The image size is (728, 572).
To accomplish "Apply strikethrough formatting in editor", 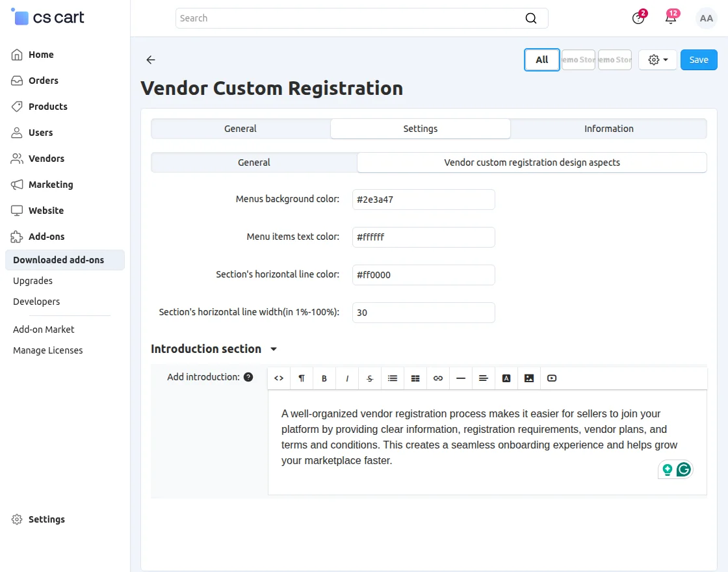I will [x=370, y=378].
